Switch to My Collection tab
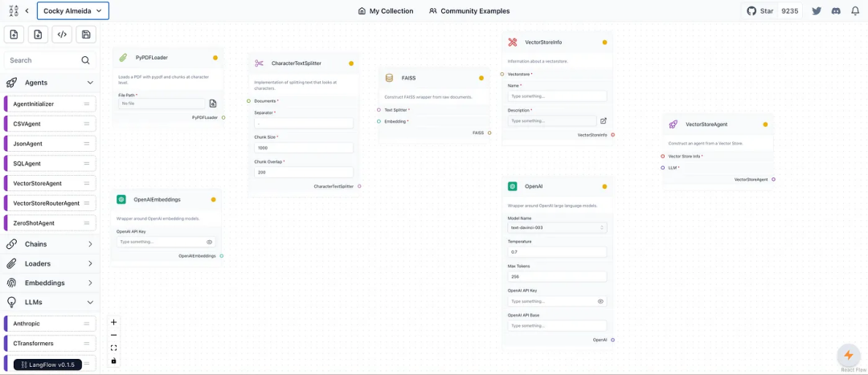868x375 pixels. (386, 10)
